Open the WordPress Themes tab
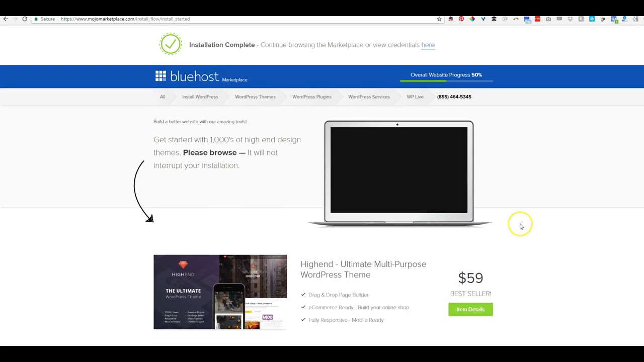 pos(255,97)
